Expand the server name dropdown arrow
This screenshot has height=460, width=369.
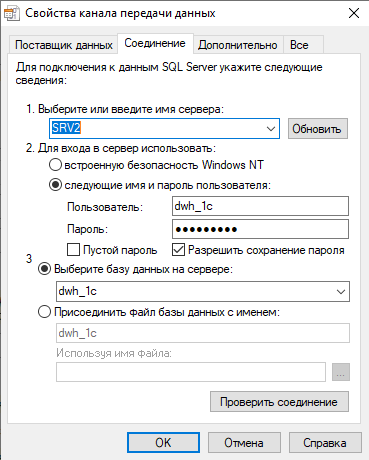tap(271, 129)
